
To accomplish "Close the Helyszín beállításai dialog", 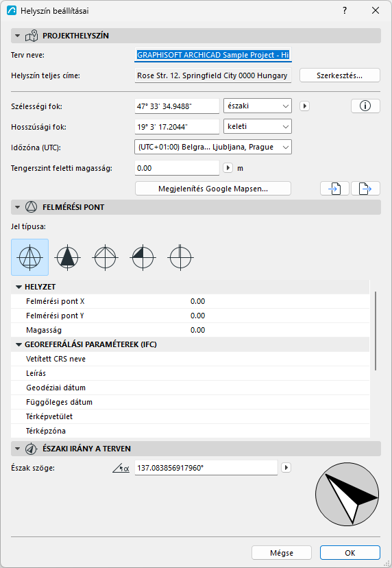I will [376, 10].
